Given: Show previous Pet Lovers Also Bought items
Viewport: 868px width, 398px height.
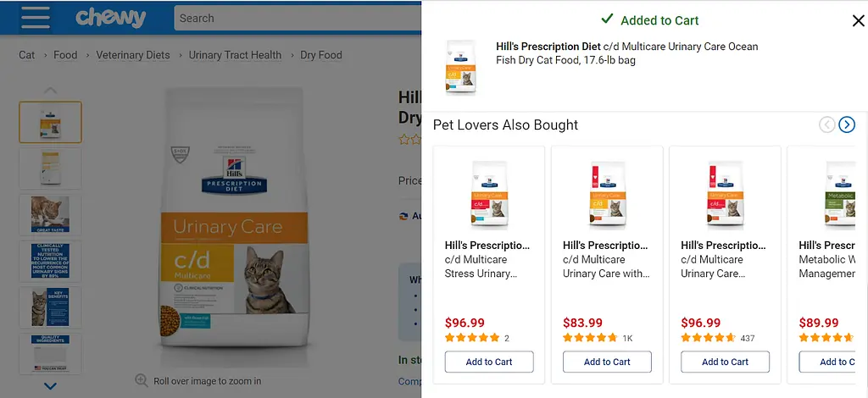Looking at the screenshot, I should click(826, 125).
